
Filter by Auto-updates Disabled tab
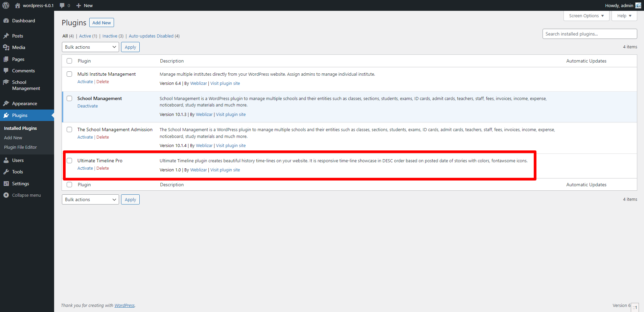tap(154, 36)
